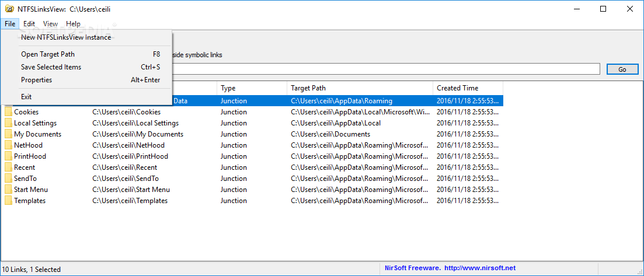Click inside the folder path input field
Screen dimensions: 644x276
pos(385,69)
